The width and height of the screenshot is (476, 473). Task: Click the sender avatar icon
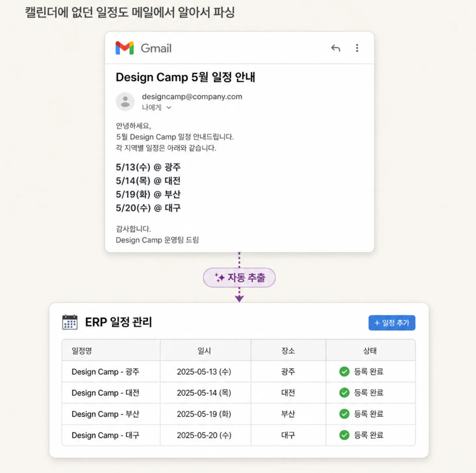[125, 101]
